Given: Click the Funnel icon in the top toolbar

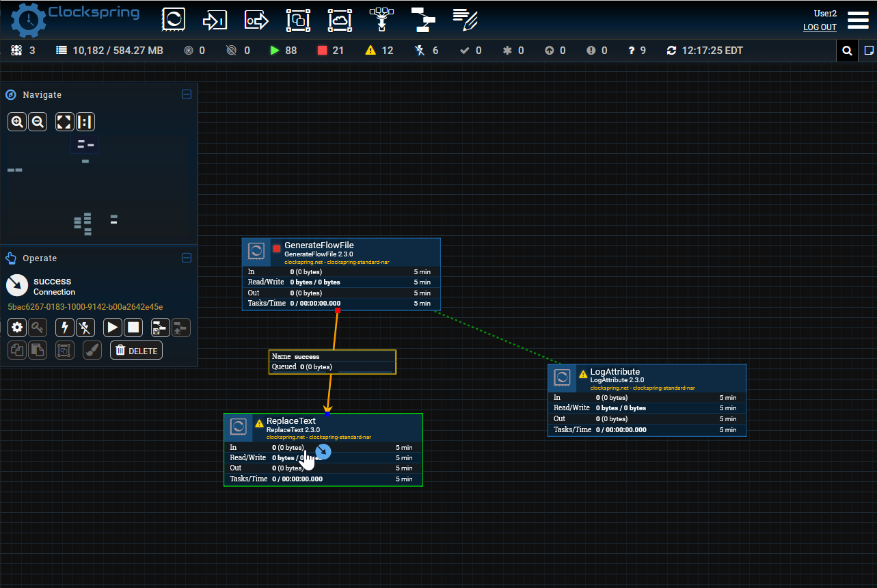Looking at the screenshot, I should point(381,20).
